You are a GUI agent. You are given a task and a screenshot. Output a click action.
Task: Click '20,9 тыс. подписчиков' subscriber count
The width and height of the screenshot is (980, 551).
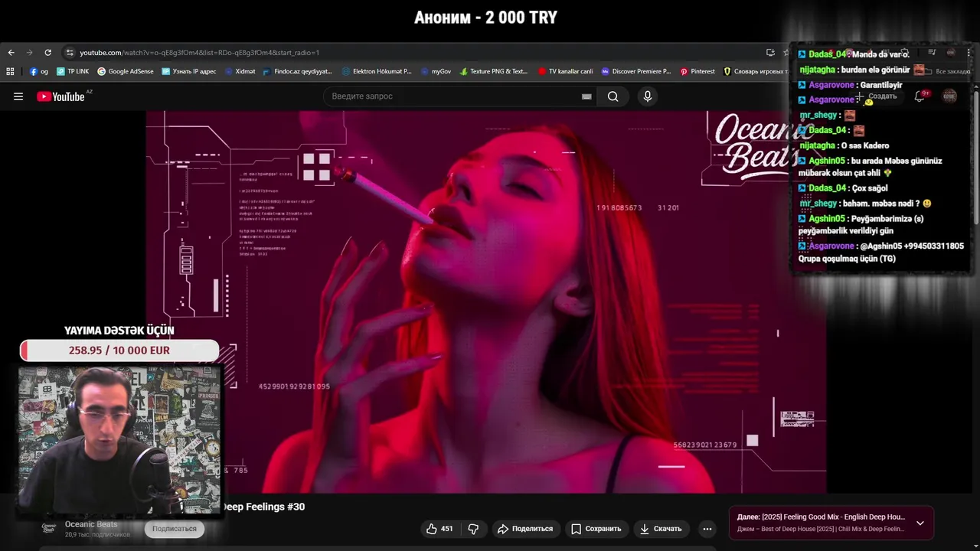tap(97, 534)
